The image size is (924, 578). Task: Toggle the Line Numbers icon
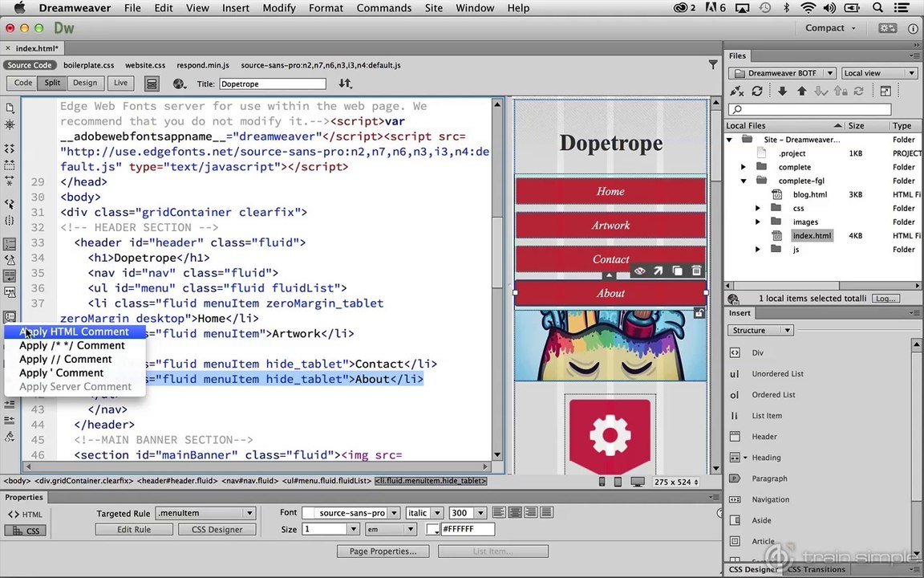[x=10, y=243]
